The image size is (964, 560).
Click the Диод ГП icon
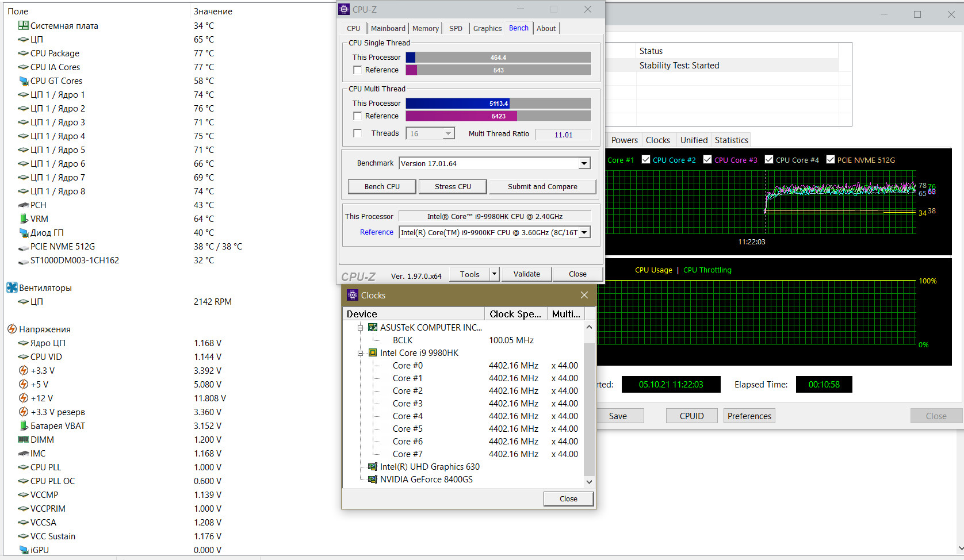(x=23, y=232)
